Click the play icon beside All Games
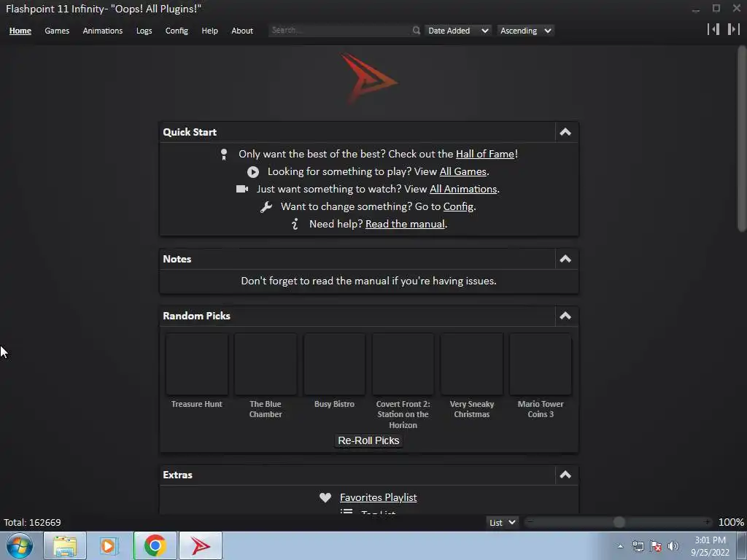Image resolution: width=747 pixels, height=560 pixels. [x=253, y=172]
